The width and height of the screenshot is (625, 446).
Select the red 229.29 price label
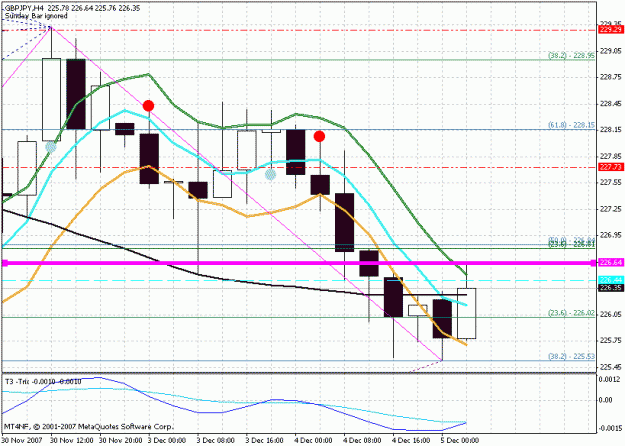point(610,30)
